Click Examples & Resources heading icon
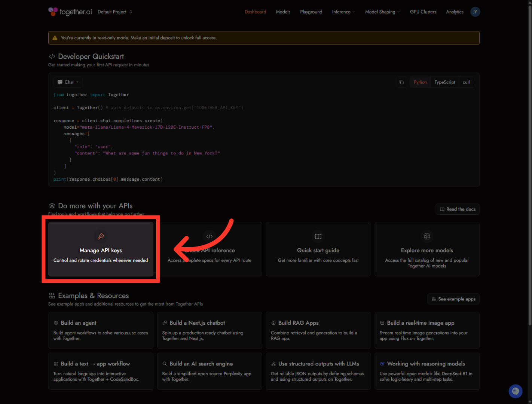This screenshot has height=404, width=532. click(x=52, y=296)
